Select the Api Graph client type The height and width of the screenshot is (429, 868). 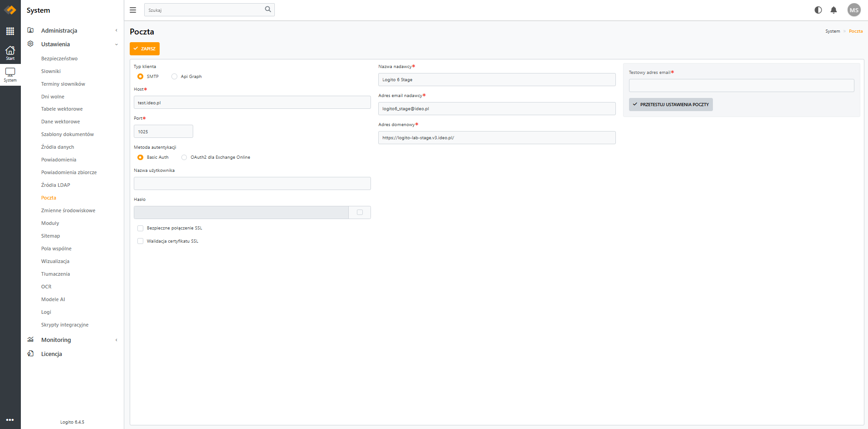[x=175, y=77]
